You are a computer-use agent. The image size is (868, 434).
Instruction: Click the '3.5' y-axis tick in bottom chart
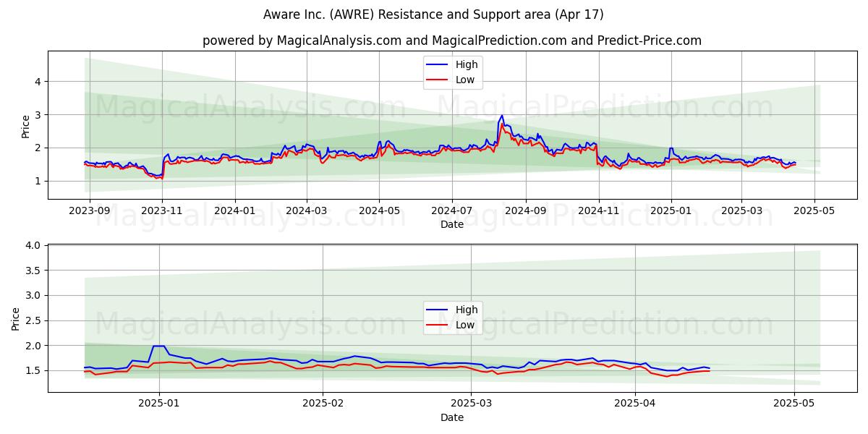[x=35, y=271]
